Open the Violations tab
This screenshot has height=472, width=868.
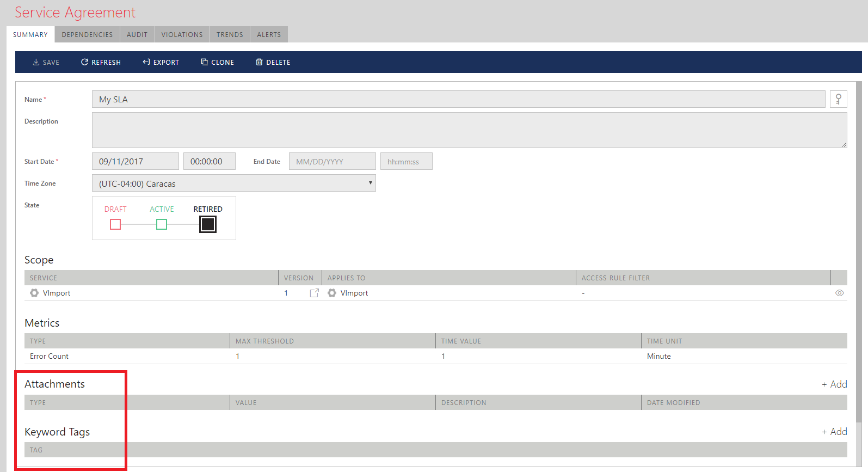tap(182, 34)
